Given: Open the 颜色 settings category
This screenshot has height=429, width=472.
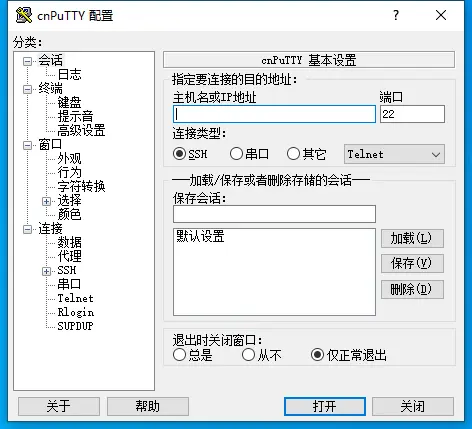Looking at the screenshot, I should coord(69,215).
